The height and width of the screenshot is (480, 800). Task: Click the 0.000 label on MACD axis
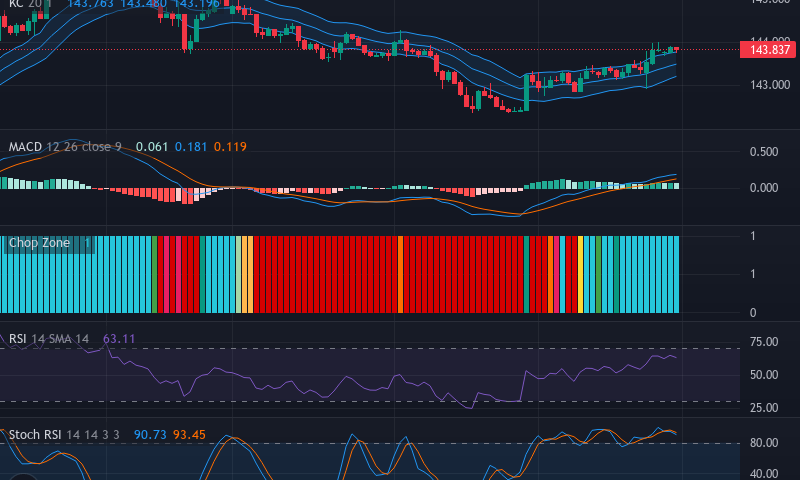pos(764,188)
